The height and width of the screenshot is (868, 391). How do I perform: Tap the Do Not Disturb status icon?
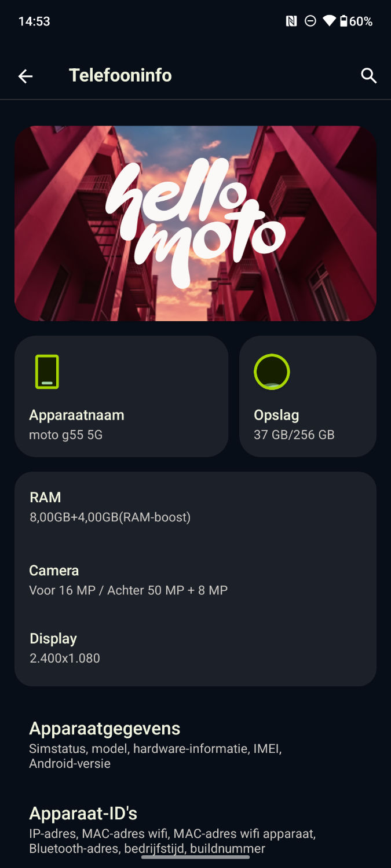pos(310,21)
